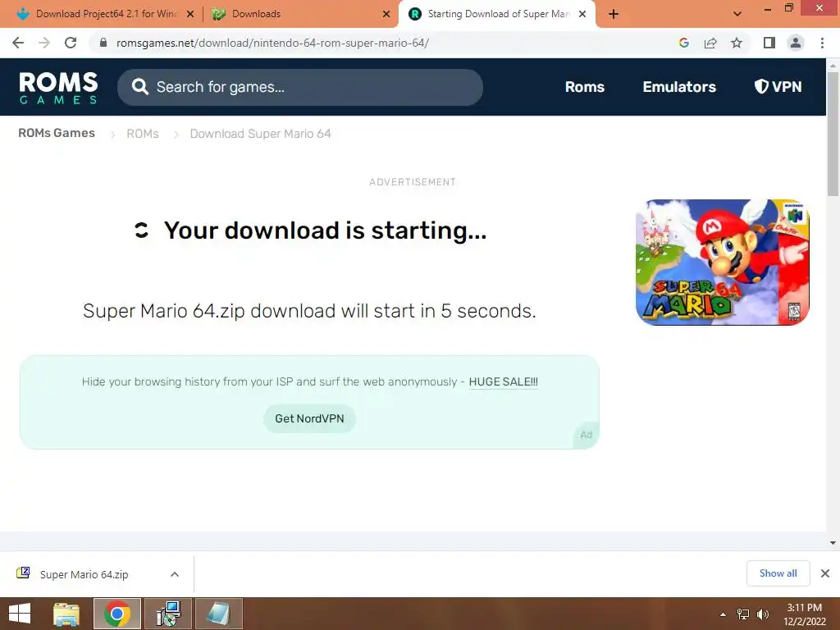Click the Get NordVPN button
Screen dimensions: 840x630
309,418
